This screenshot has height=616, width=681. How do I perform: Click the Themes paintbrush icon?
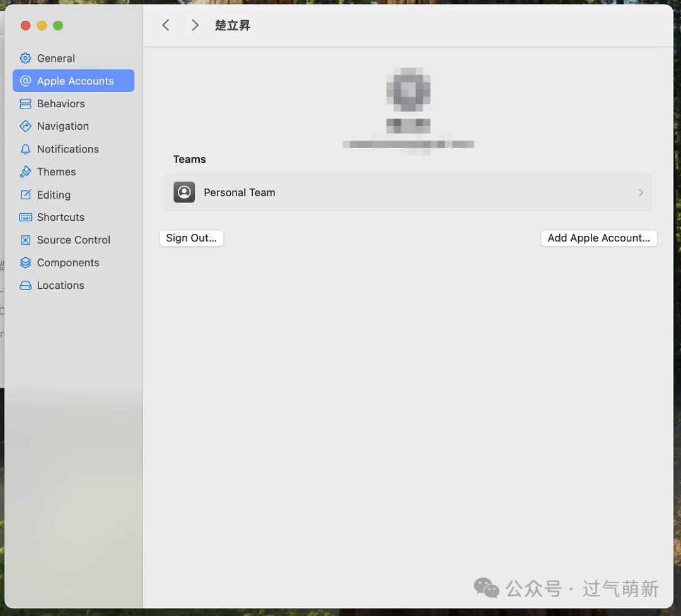[x=26, y=171]
